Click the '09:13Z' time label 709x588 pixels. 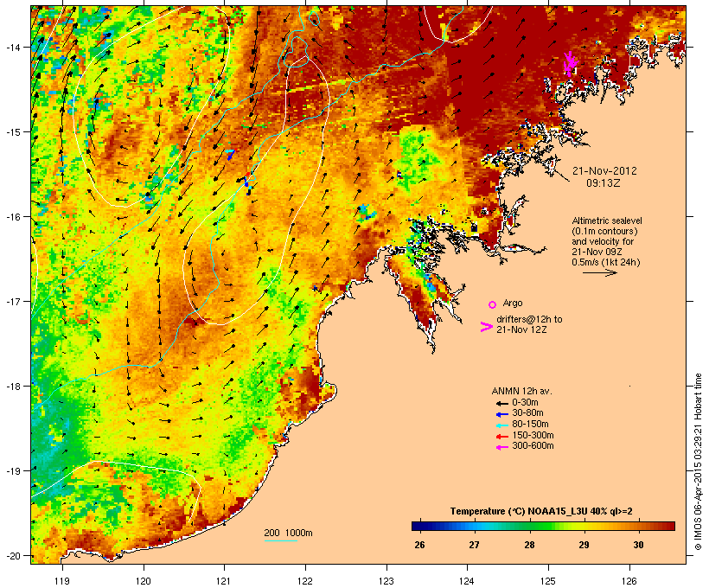[x=604, y=183]
